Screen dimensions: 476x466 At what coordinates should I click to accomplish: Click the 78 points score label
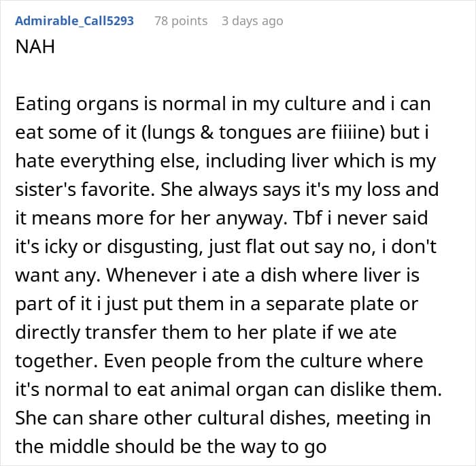pyautogui.click(x=181, y=21)
